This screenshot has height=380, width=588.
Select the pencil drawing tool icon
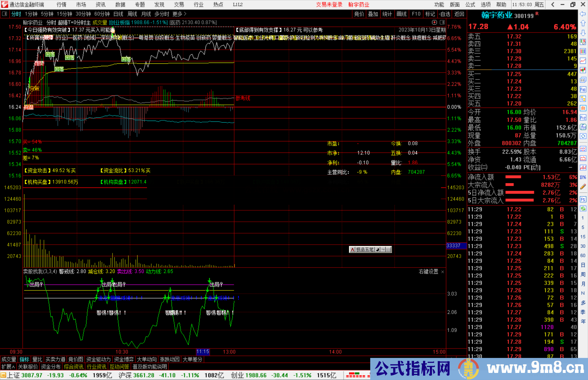pos(583,187)
